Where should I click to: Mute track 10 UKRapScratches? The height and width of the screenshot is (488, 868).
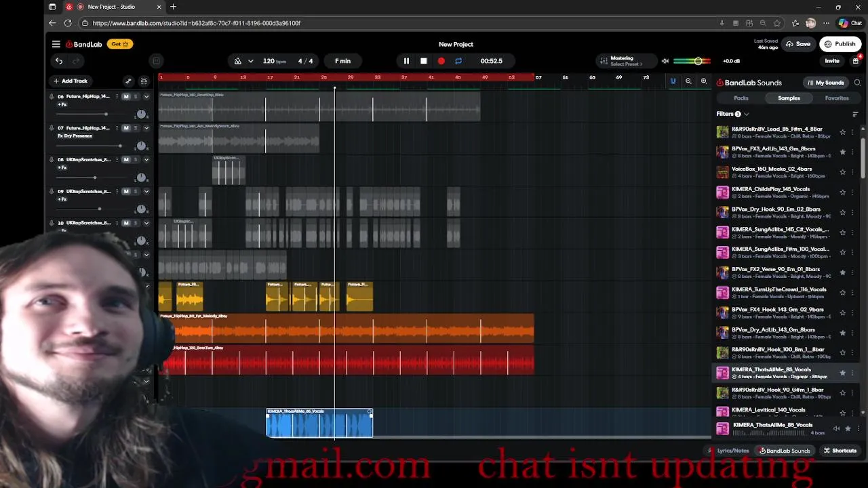click(x=126, y=223)
